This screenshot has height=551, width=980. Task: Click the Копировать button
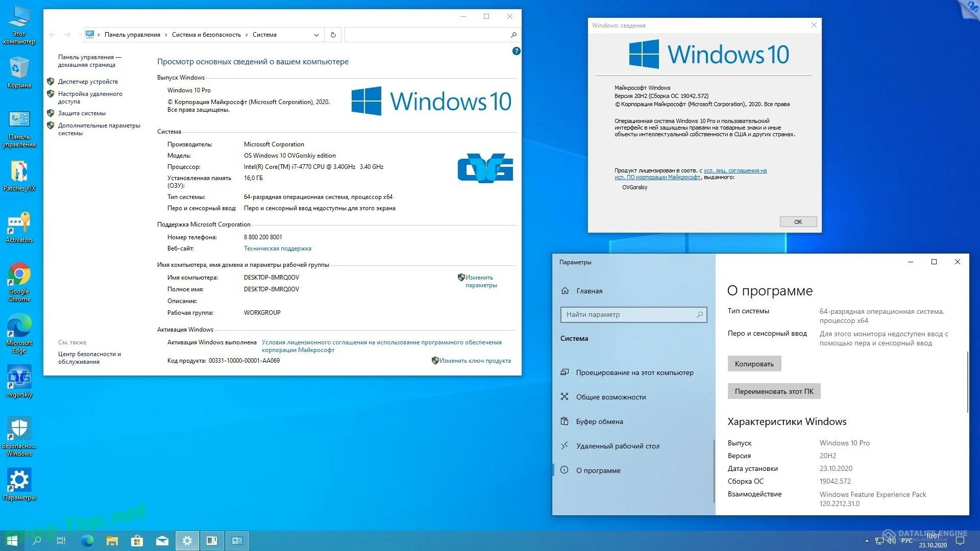[754, 364]
